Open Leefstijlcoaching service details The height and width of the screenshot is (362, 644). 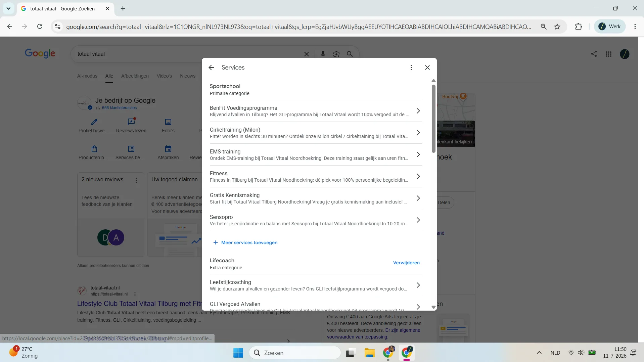316,285
